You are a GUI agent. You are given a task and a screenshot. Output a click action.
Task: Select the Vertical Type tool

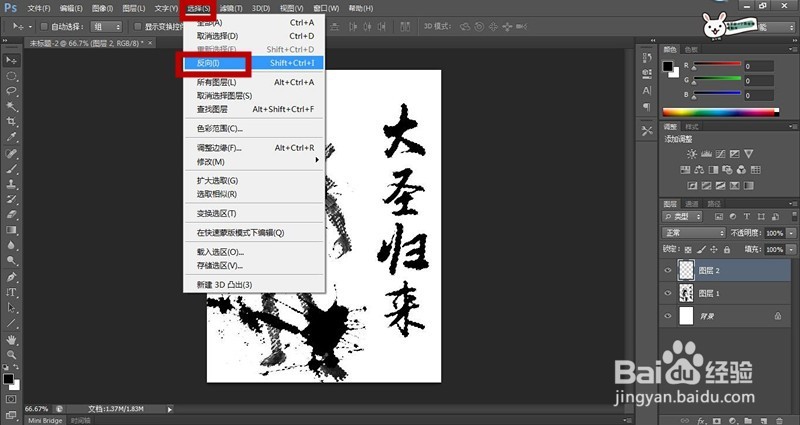pos(11,292)
